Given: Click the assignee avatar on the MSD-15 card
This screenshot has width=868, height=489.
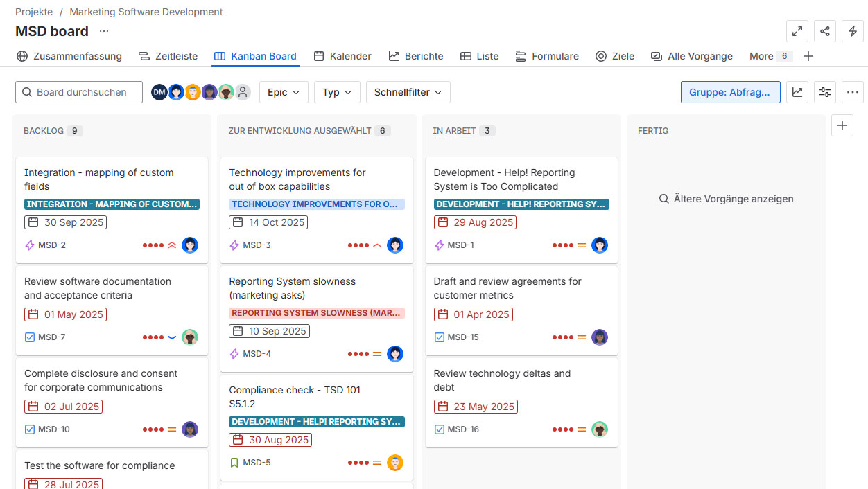Looking at the screenshot, I should [600, 337].
